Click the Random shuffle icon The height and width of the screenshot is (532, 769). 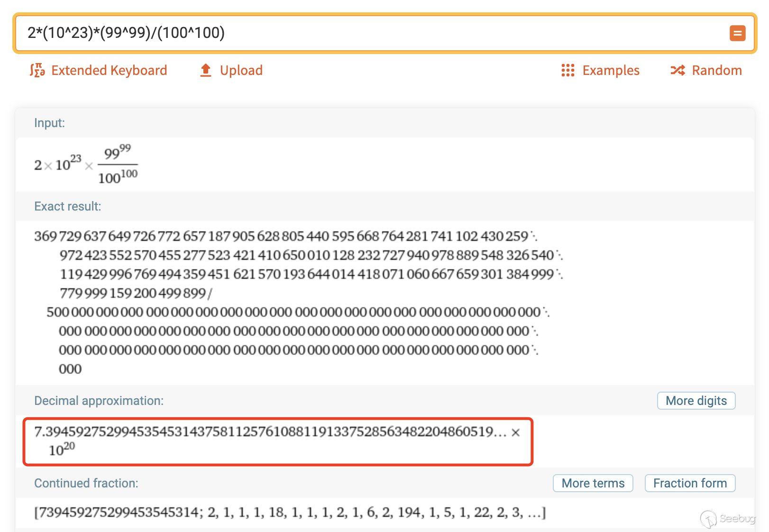(677, 70)
